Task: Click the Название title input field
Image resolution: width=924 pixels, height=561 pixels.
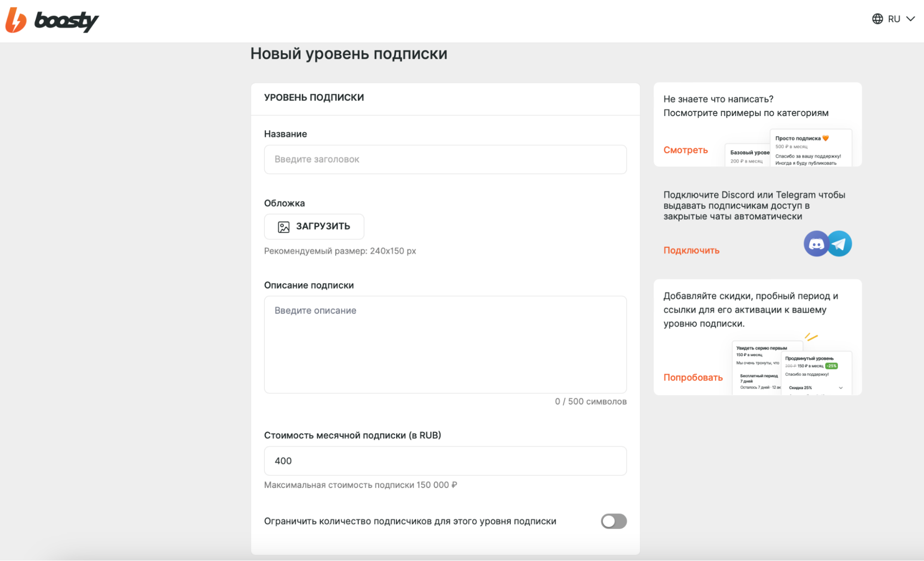Action: [x=445, y=160]
